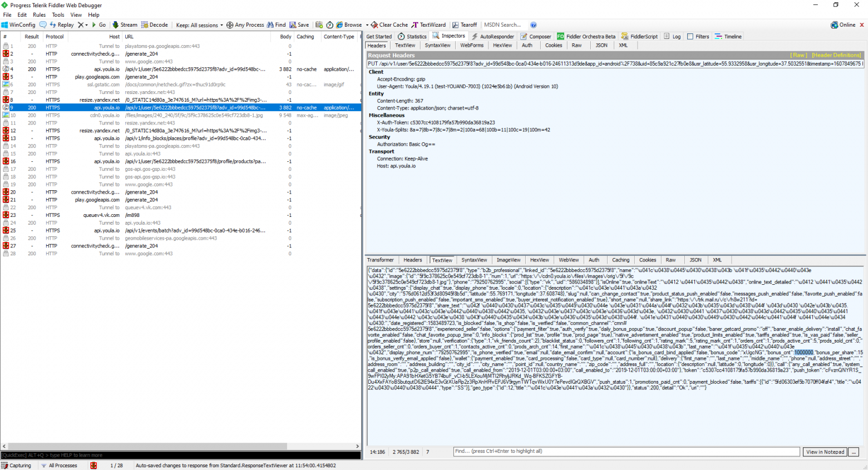This screenshot has width=868, height=470.
Task: Toggle Capturing in the status bar
Action: pos(16,466)
